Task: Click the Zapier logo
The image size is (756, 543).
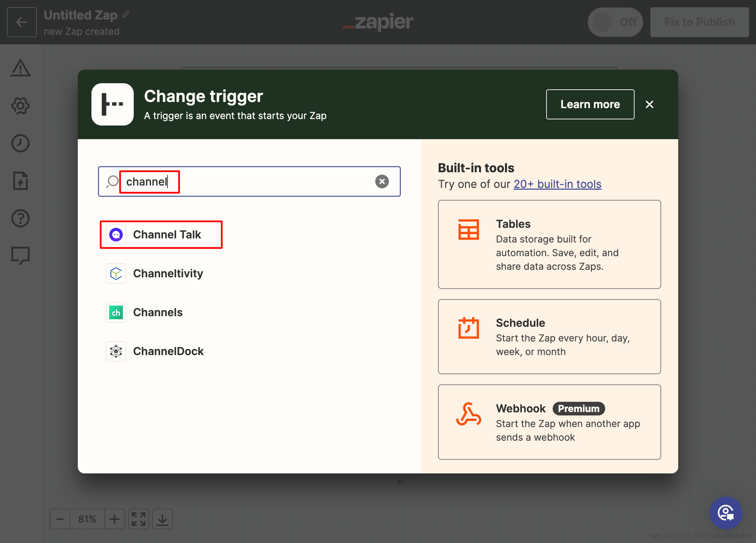Action: [378, 22]
